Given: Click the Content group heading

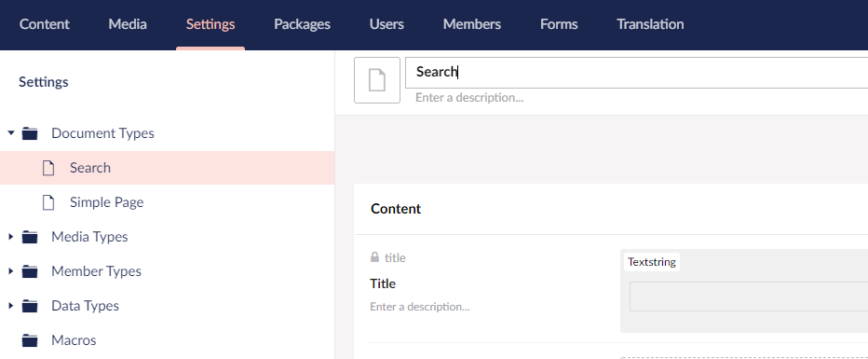Looking at the screenshot, I should coord(396,209).
